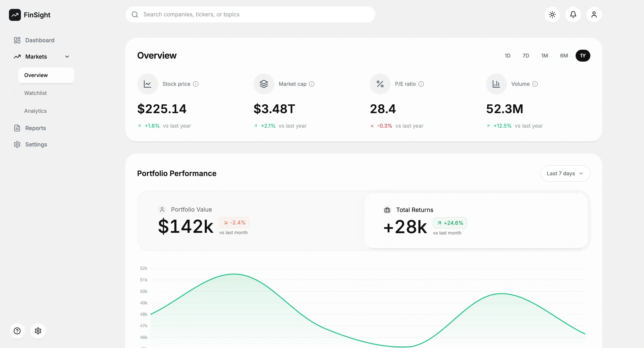This screenshot has width=644, height=348.
Task: Switch to the Analytics tab
Action: (x=35, y=111)
